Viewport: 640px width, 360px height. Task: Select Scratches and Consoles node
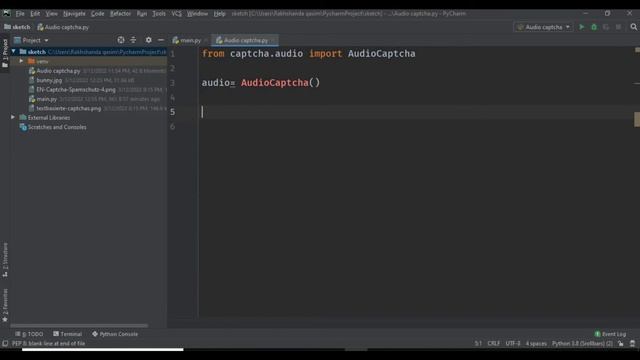pos(57,127)
